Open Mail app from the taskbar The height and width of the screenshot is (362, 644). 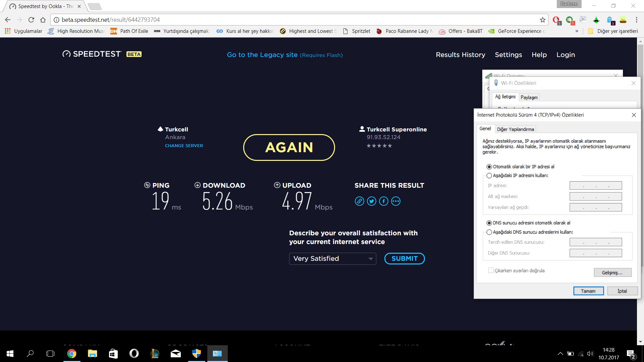[x=175, y=353]
